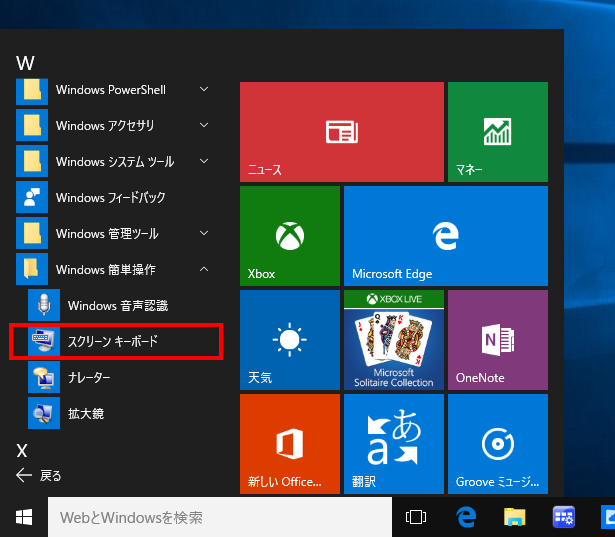Click the WebとWindowsを検索 search box
This screenshot has width=615, height=537.
(220, 517)
